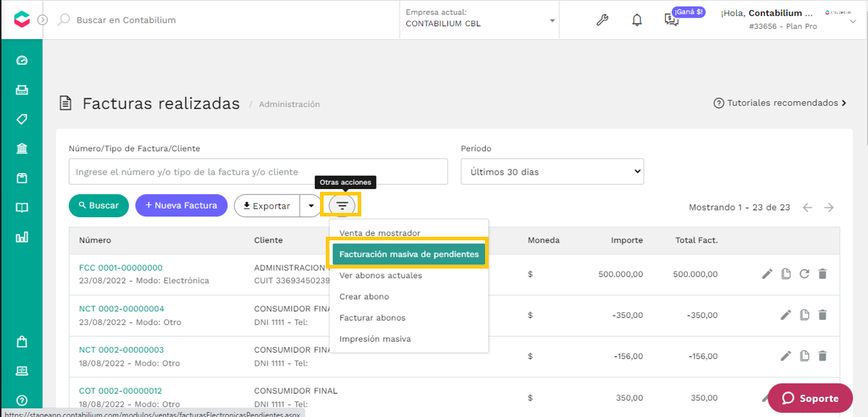Delete invoice NCT 0002-00000004 with the trash icon
The height and width of the screenshot is (417, 868).
click(x=822, y=314)
